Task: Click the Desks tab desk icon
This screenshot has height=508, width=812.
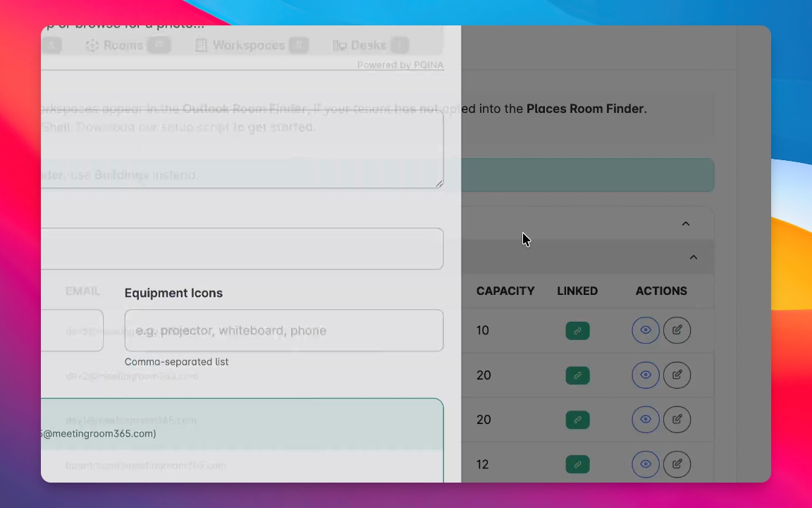Action: 339,46
